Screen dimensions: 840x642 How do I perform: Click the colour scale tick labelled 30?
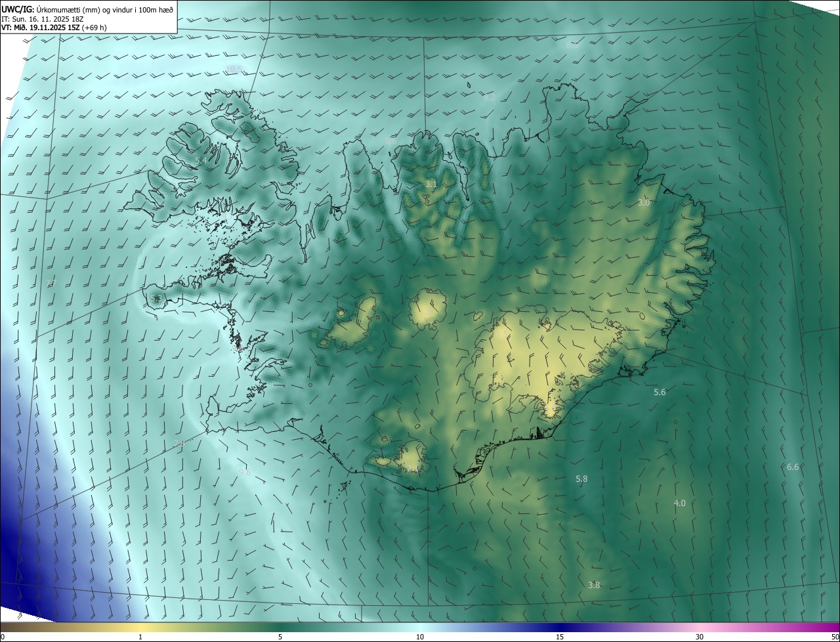pos(700,637)
